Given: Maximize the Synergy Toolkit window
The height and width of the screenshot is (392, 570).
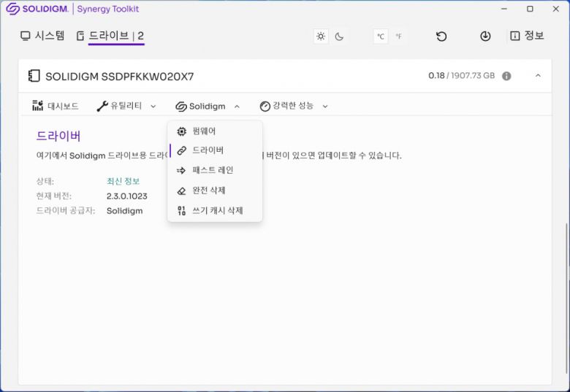Looking at the screenshot, I should tap(530, 9).
